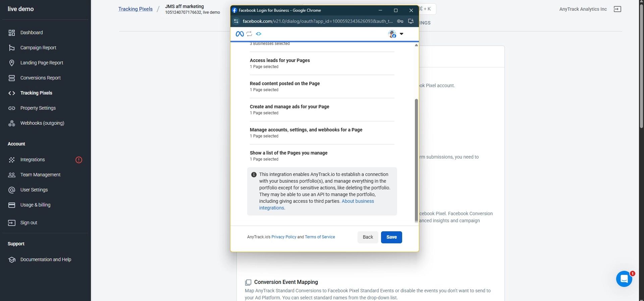Click the Facebook favicon in the popup title bar

pyautogui.click(x=235, y=10)
